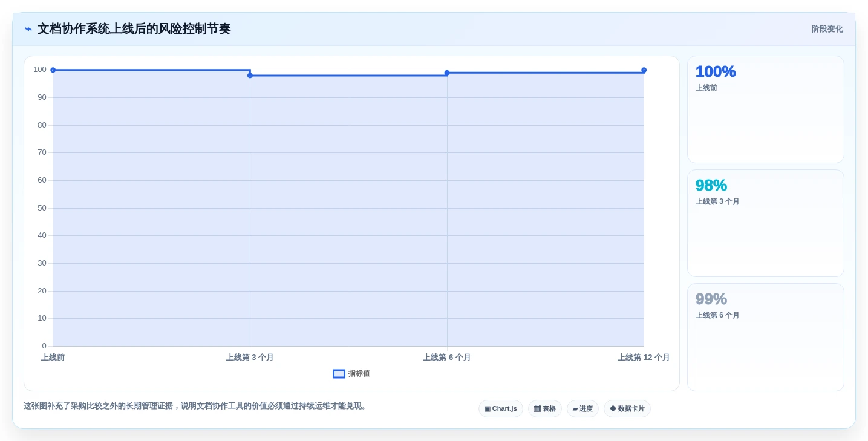Screen dimensions: 868x441
Task: Click the caption text below the chart
Action: (196, 406)
